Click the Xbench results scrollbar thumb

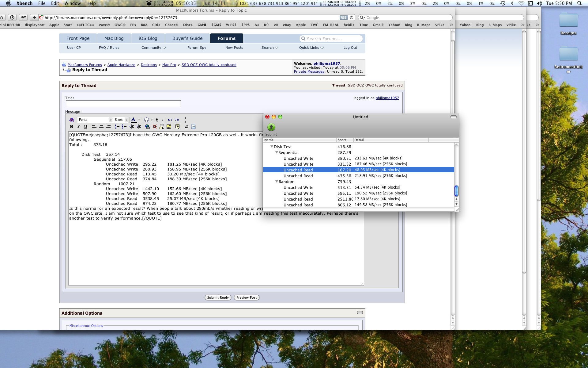tap(456, 191)
